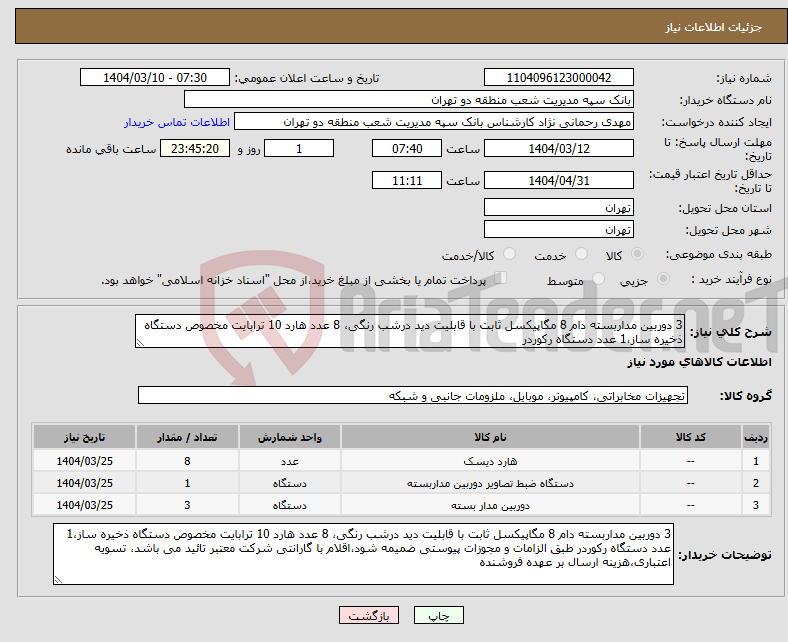Click the عدد unit cell in هارد دیسک row

(289, 461)
